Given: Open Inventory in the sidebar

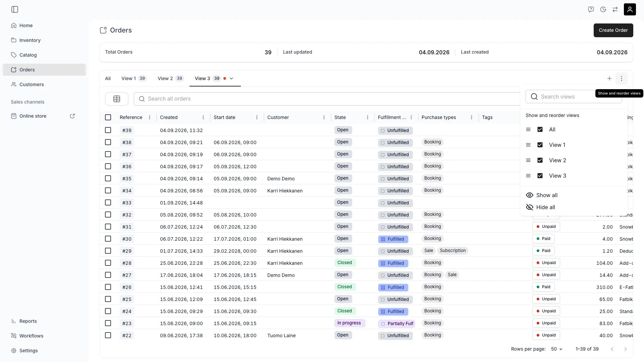Looking at the screenshot, I should click(x=44, y=40).
